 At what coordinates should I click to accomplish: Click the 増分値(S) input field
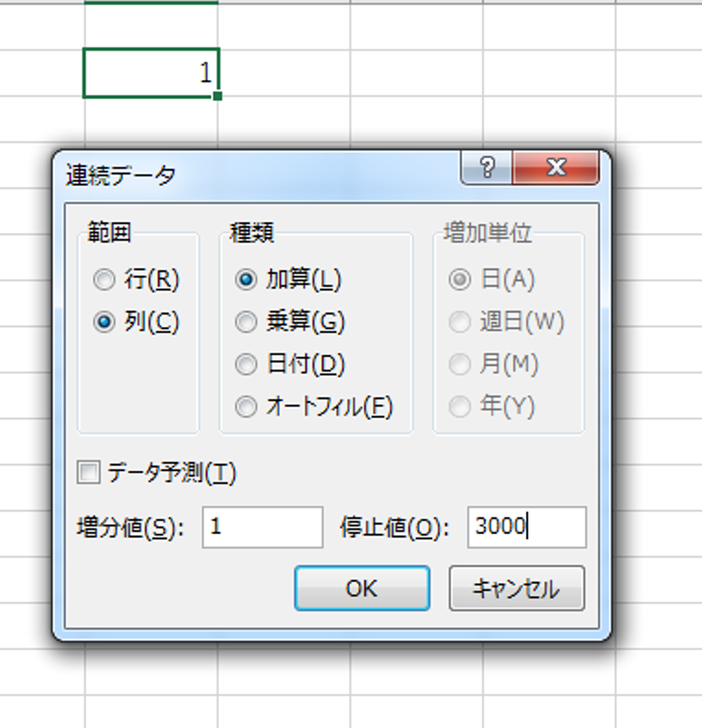262,527
